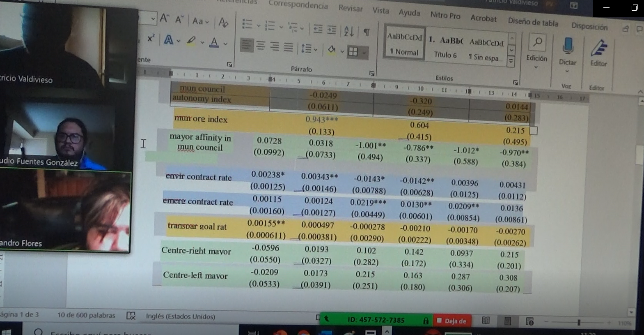The height and width of the screenshot is (335, 644).
Task: Change language Inglés (Estados Unidos)
Action: tap(180, 316)
